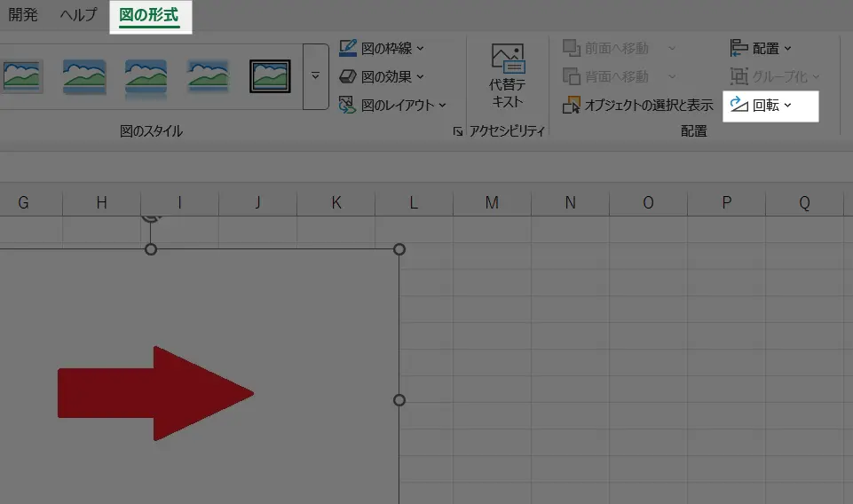
Task: Select column I header
Action: (x=179, y=203)
